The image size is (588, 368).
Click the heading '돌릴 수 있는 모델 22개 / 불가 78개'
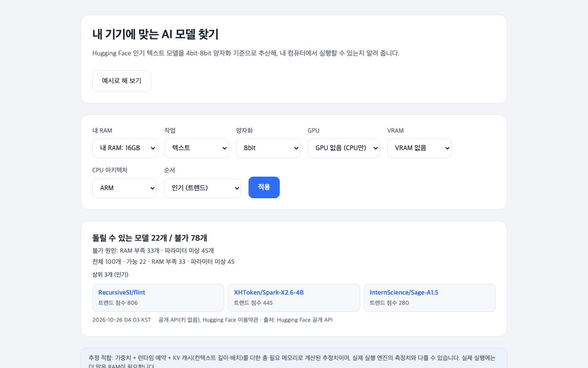[150, 238]
